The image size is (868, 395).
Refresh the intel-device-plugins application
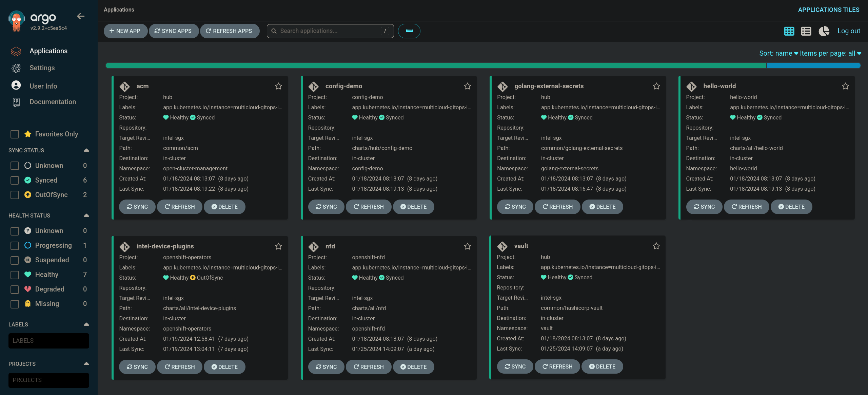180,367
